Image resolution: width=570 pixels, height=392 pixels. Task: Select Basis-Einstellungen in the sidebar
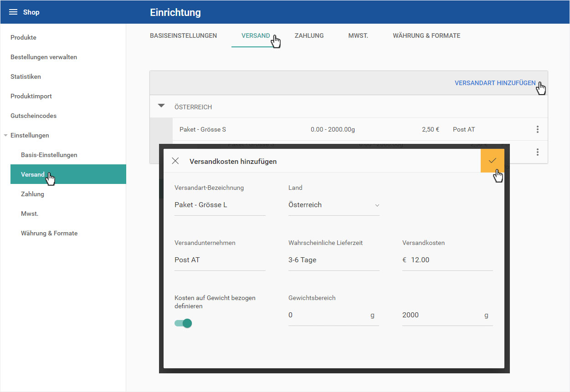(x=49, y=155)
